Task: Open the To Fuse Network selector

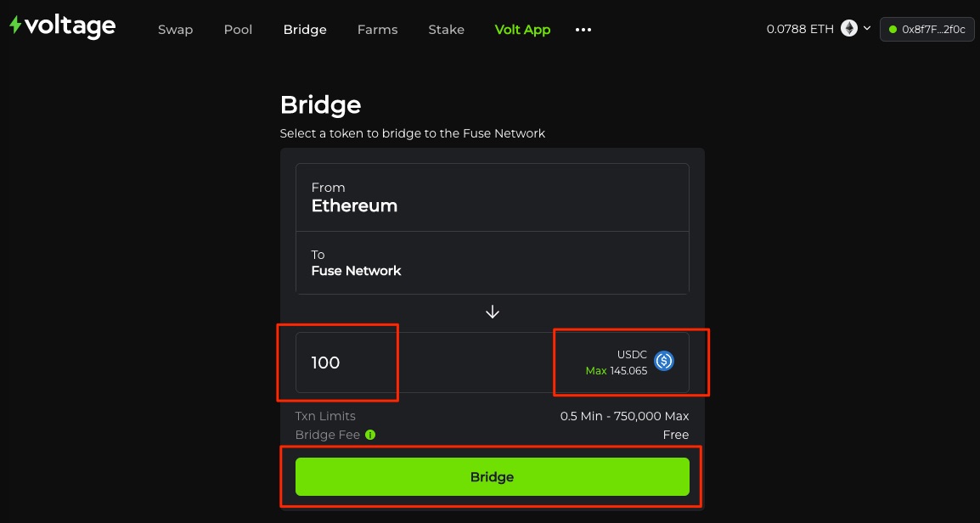Action: coord(492,262)
